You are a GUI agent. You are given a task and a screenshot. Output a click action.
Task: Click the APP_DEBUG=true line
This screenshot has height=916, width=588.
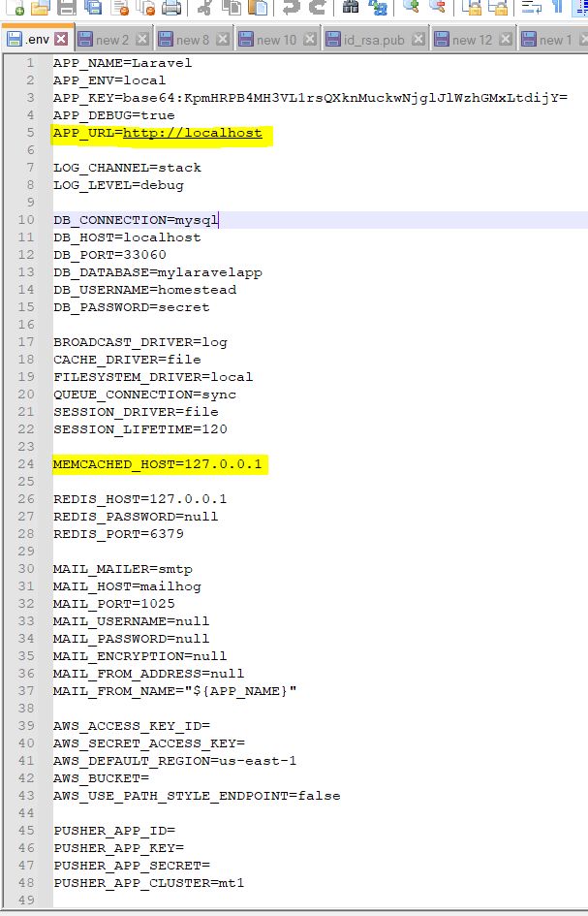click(x=114, y=115)
